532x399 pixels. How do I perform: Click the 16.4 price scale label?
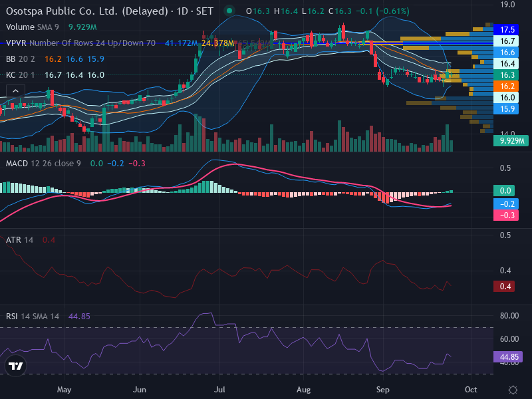506,64
